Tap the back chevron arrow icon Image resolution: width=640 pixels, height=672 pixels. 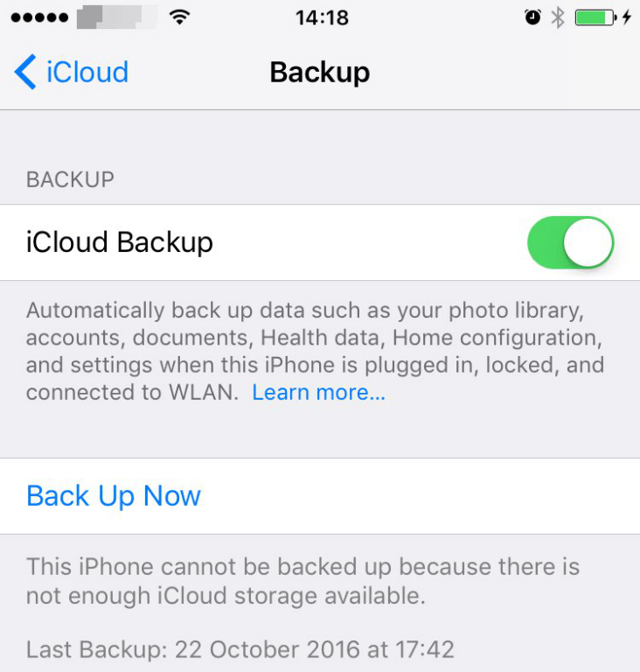pos(25,72)
